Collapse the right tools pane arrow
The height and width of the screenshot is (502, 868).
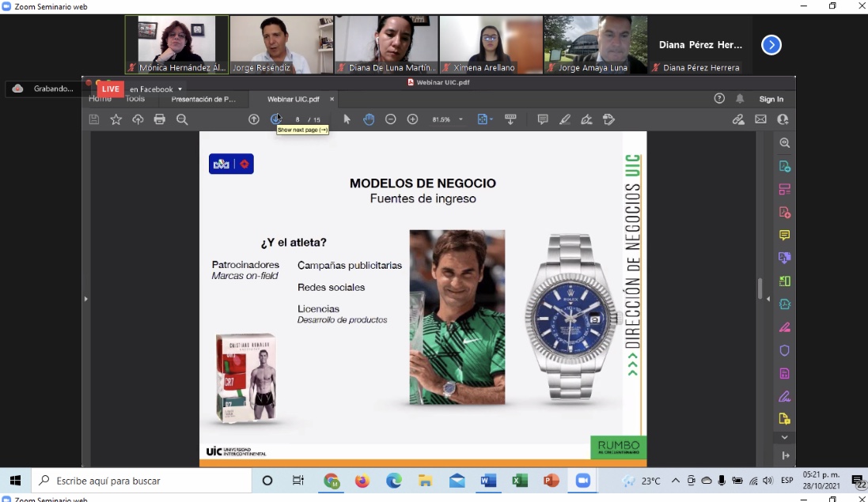pos(768,299)
